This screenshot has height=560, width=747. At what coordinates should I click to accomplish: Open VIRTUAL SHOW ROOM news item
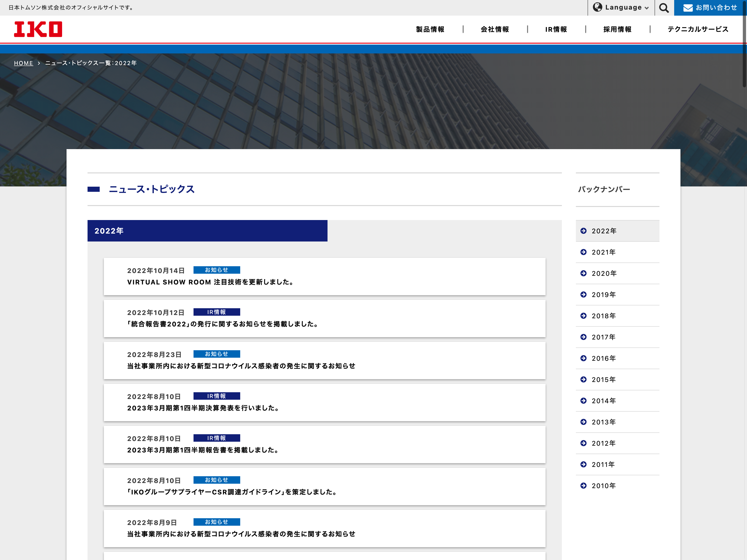tap(210, 282)
